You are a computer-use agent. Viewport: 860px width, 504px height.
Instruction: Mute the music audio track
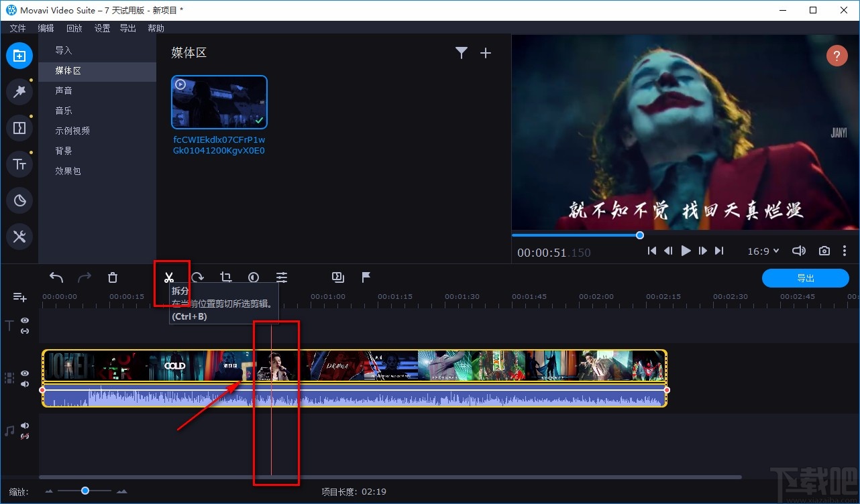click(25, 426)
